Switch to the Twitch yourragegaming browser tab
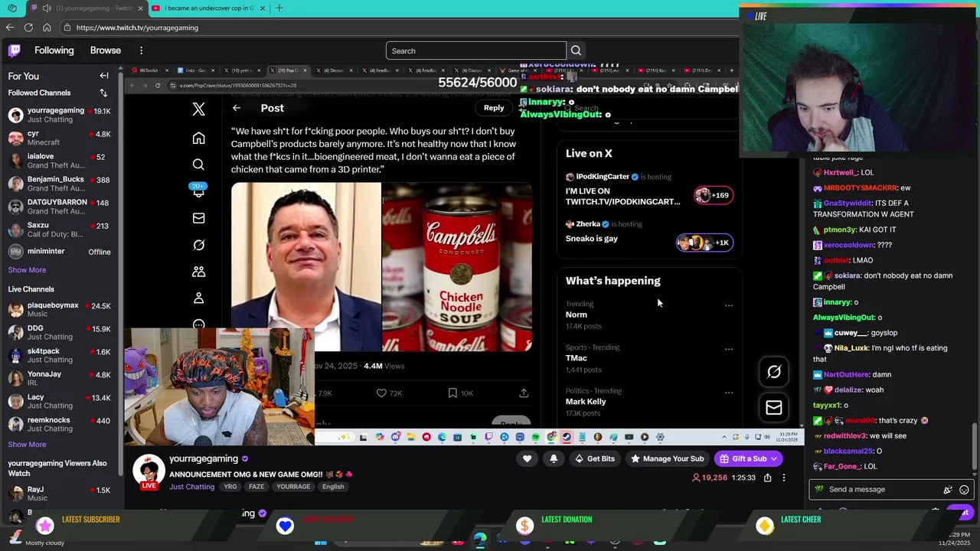 tap(86, 8)
